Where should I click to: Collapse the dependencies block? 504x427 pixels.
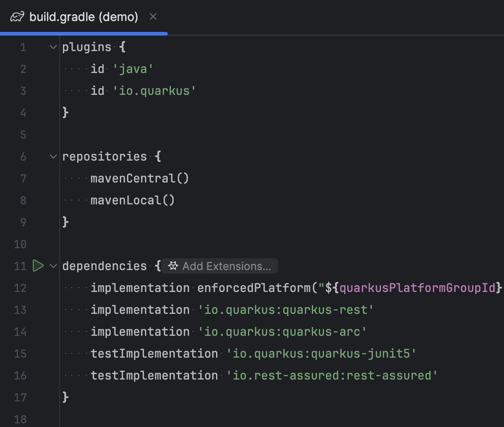coord(53,266)
